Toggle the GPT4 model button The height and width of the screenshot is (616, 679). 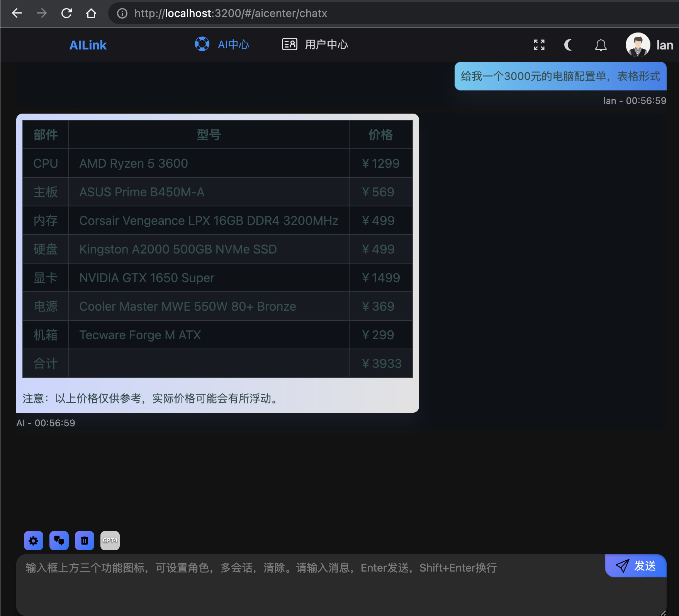tap(110, 540)
